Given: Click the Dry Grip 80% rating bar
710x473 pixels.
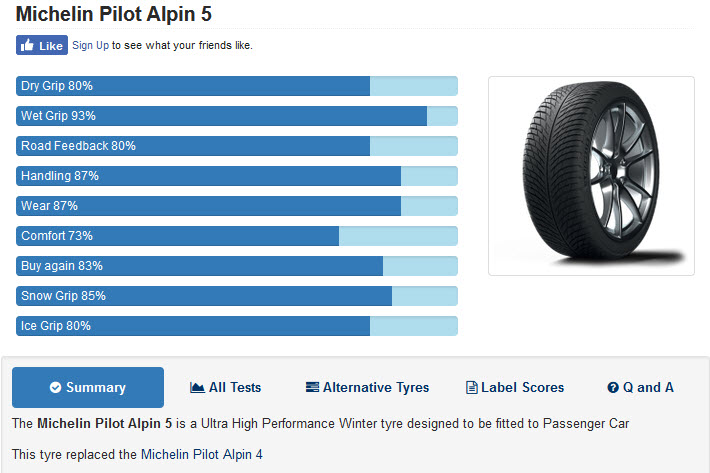Looking at the screenshot, I should (237, 86).
